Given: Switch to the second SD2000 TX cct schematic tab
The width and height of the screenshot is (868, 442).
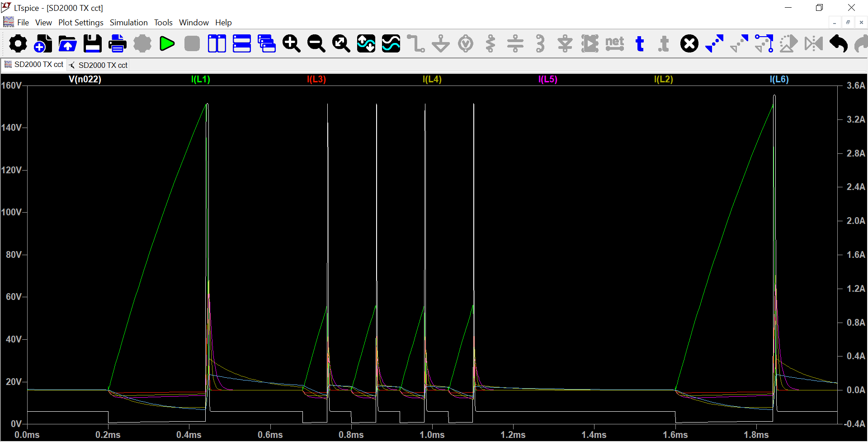Looking at the screenshot, I should click(x=98, y=65).
